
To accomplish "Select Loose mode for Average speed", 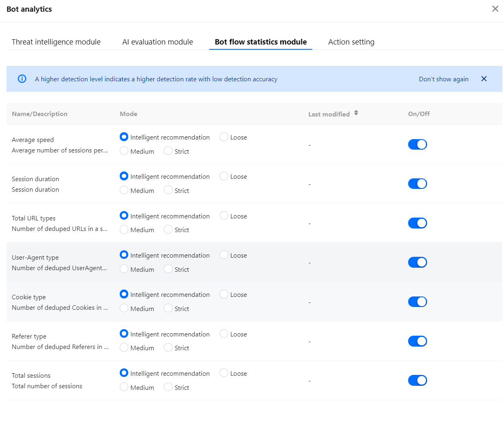I will click(224, 137).
